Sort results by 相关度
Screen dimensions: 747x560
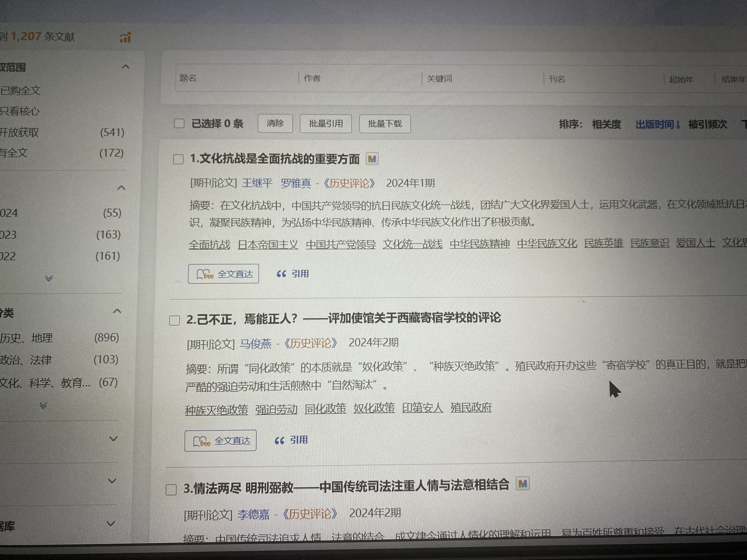(x=606, y=124)
